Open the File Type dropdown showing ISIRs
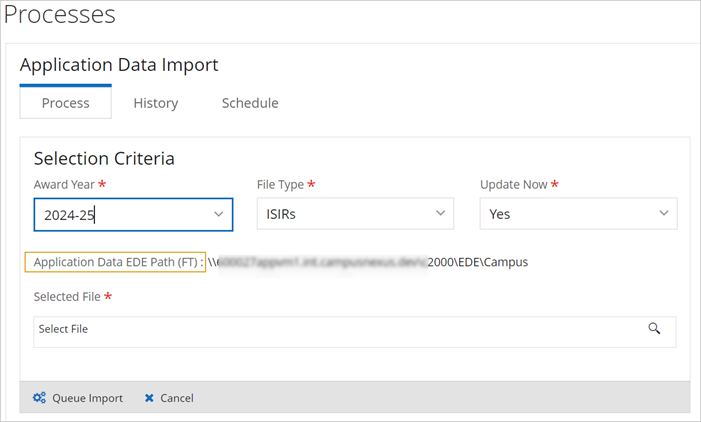Screen dimensions: 701x422 [x=355, y=214]
